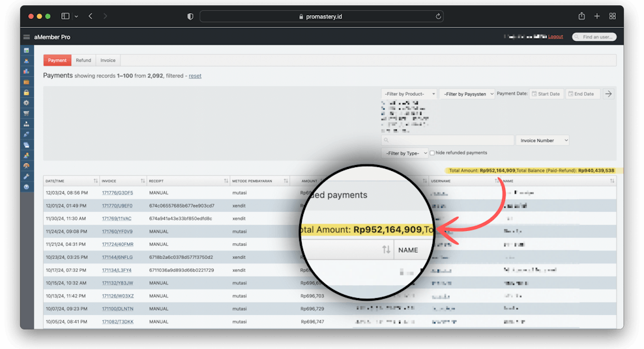Open the padlock Protect Content sidebar icon

[x=26, y=92]
